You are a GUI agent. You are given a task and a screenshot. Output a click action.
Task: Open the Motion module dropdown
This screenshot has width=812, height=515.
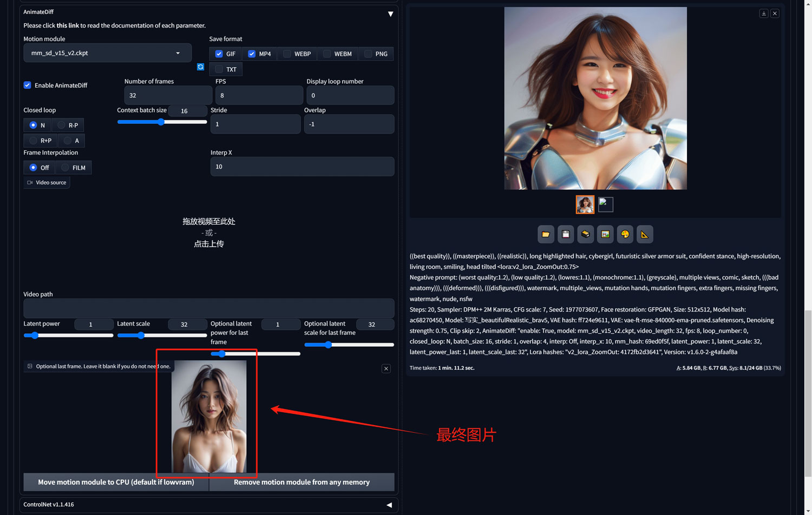pos(107,53)
